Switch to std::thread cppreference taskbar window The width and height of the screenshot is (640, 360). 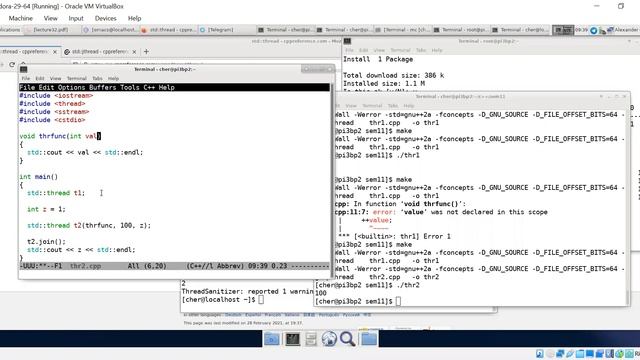pos(168,30)
